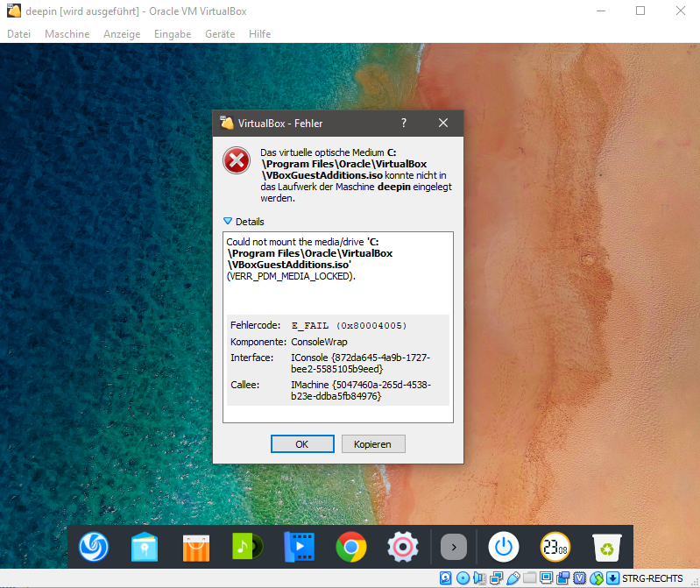The width and height of the screenshot is (700, 588).
Task: Click the shared folders status icon
Action: click(529, 577)
